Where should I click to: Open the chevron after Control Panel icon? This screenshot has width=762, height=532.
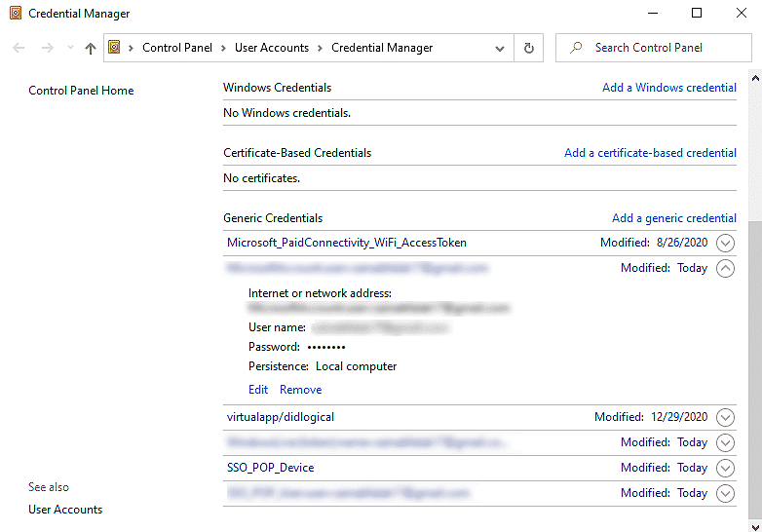(x=131, y=48)
